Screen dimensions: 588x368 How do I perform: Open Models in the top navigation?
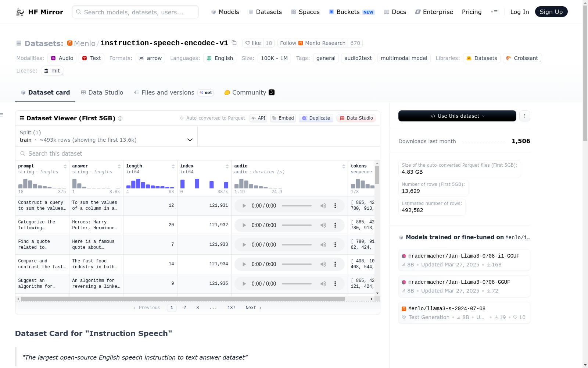[225, 12]
